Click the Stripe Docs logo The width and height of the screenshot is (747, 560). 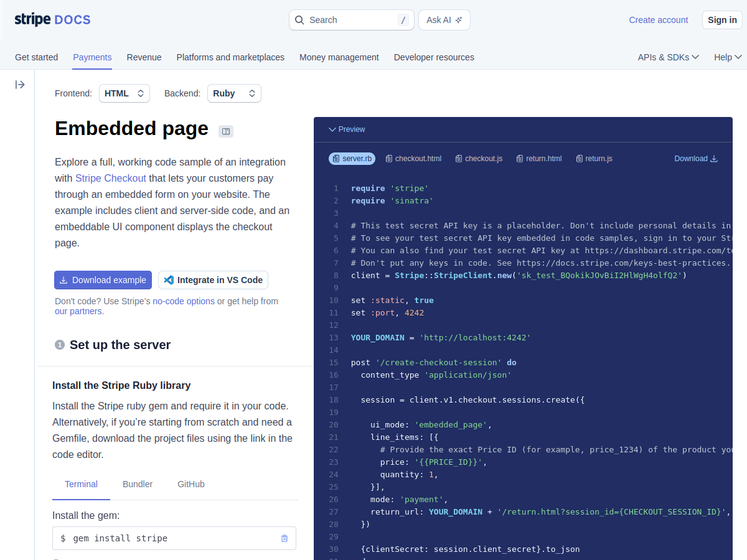(x=52, y=19)
